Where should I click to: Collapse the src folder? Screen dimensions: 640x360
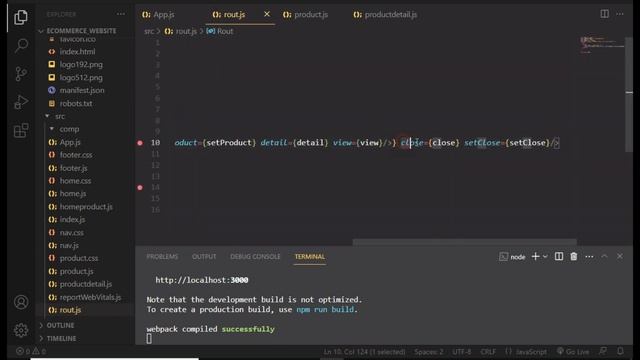click(60, 116)
